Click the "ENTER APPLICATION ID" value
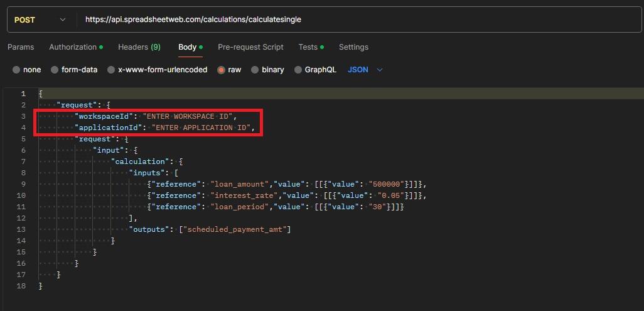 pos(201,128)
